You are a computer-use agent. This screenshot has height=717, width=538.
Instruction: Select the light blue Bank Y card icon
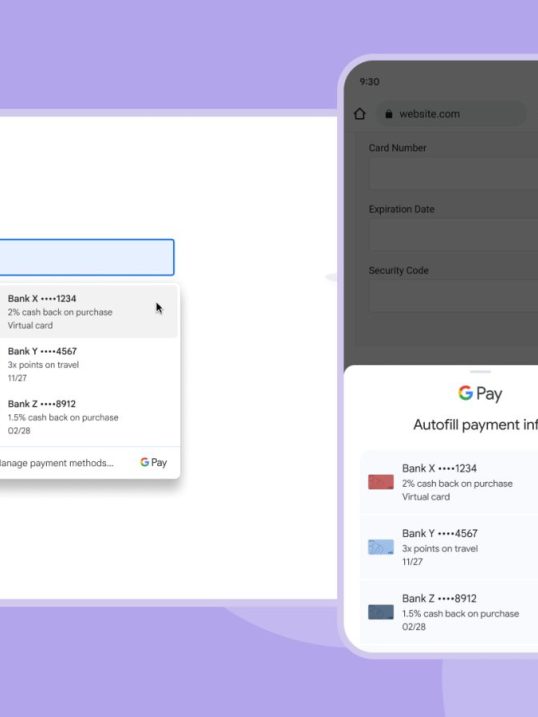click(x=381, y=547)
